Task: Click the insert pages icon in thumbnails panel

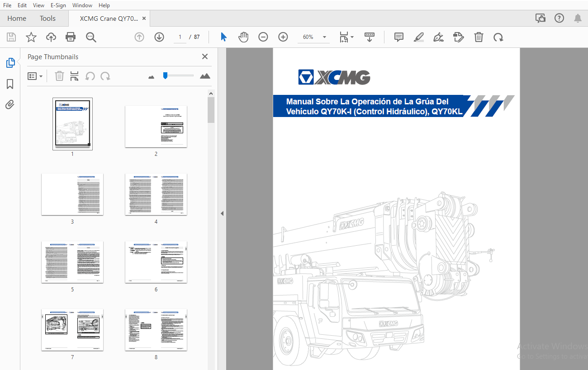Action: 75,76
